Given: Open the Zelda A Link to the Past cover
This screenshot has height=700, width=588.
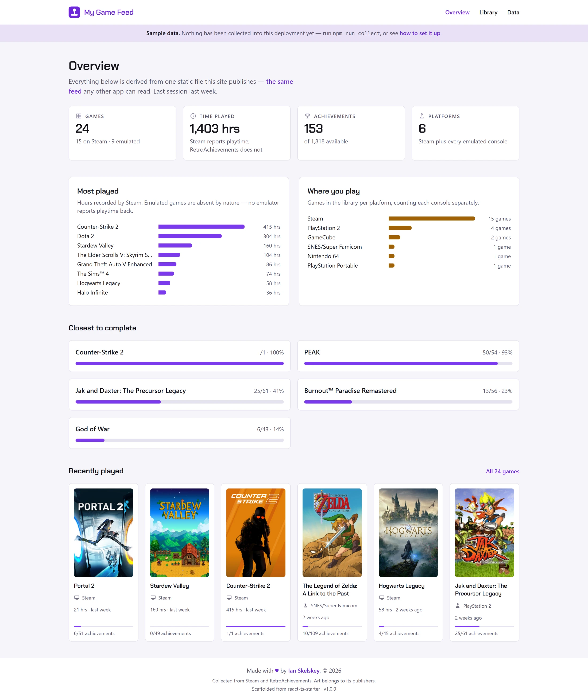Looking at the screenshot, I should tap(332, 533).
